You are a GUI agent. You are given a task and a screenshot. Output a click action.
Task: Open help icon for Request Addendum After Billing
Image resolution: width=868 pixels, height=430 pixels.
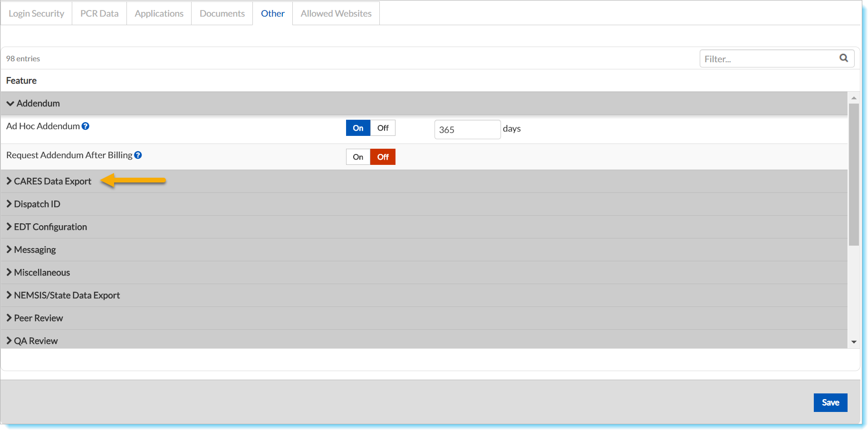coord(138,155)
